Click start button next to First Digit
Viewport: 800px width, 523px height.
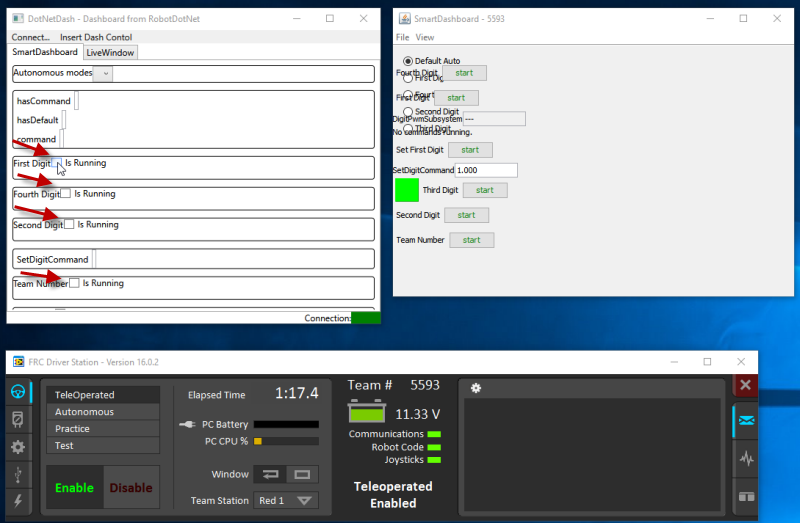click(456, 98)
